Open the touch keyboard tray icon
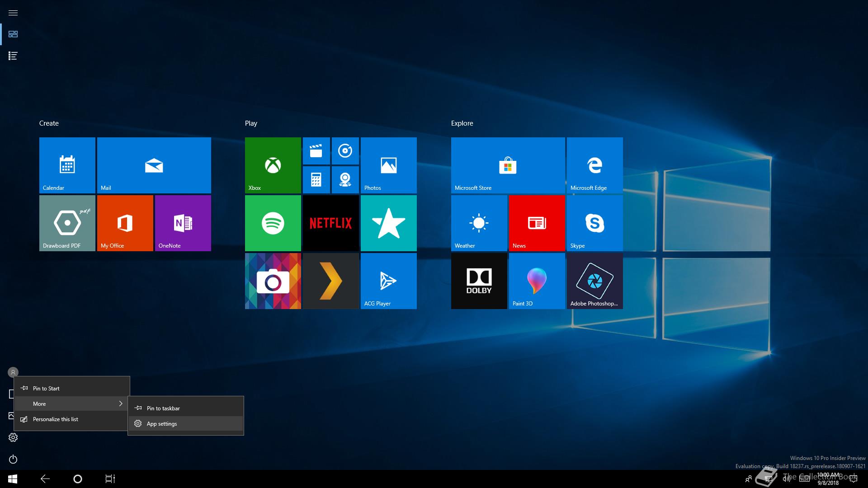Viewport: 868px width, 488px height. (x=804, y=479)
